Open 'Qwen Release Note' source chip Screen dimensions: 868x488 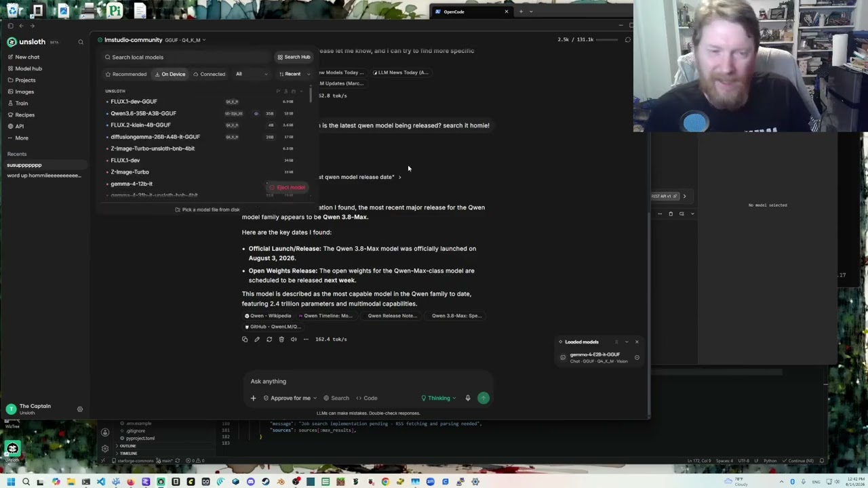click(x=391, y=316)
